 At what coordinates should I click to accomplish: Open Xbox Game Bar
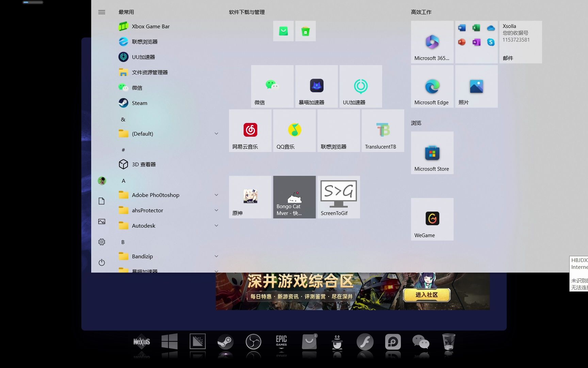(x=150, y=26)
